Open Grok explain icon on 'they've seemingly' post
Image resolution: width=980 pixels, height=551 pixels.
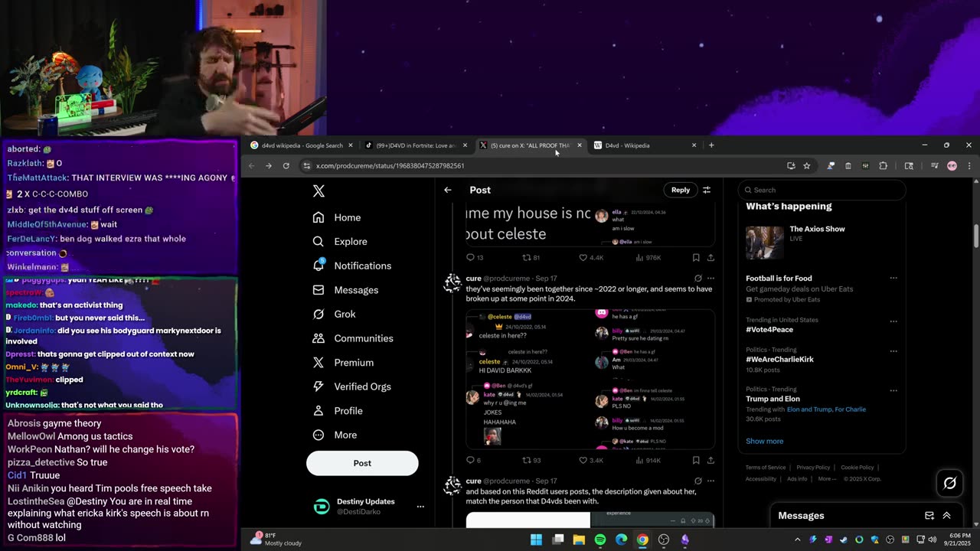pyautogui.click(x=697, y=279)
